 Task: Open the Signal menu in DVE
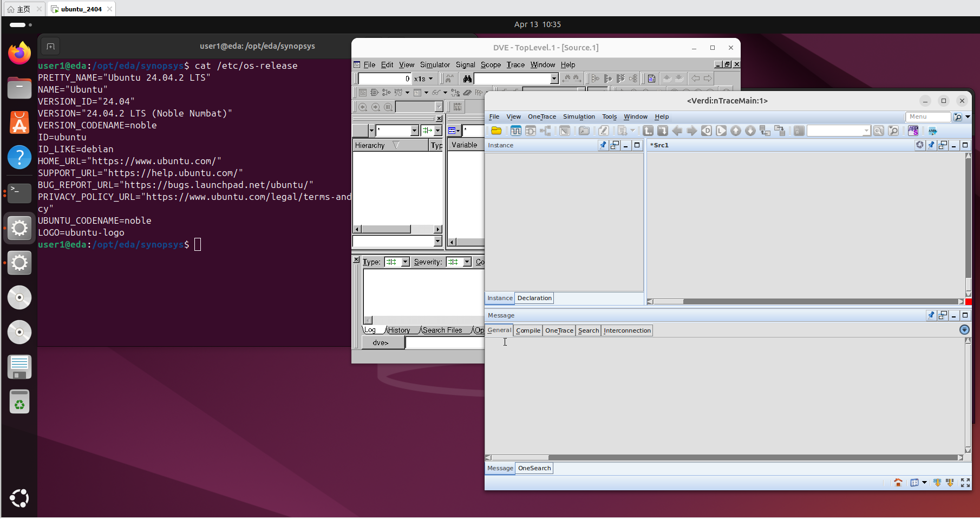click(x=465, y=64)
